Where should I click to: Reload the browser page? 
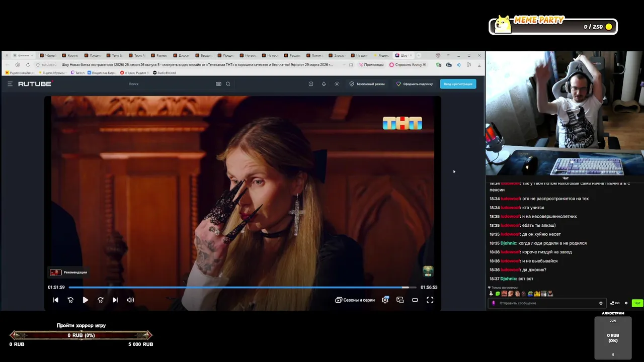tap(28, 65)
